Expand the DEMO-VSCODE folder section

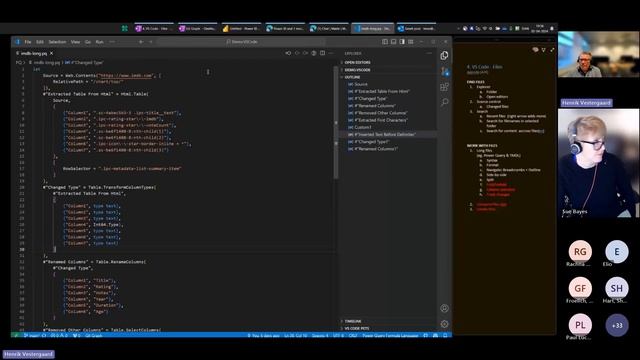[357, 70]
